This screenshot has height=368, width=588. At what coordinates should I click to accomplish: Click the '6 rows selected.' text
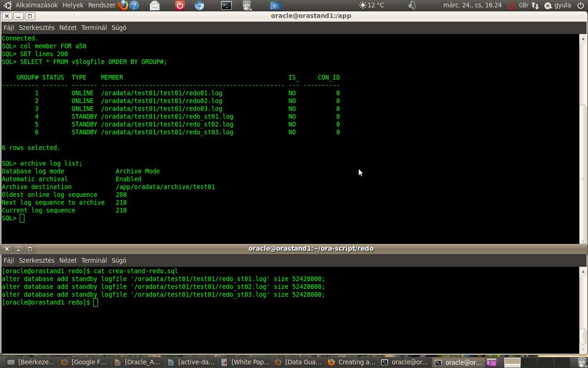[31, 148]
